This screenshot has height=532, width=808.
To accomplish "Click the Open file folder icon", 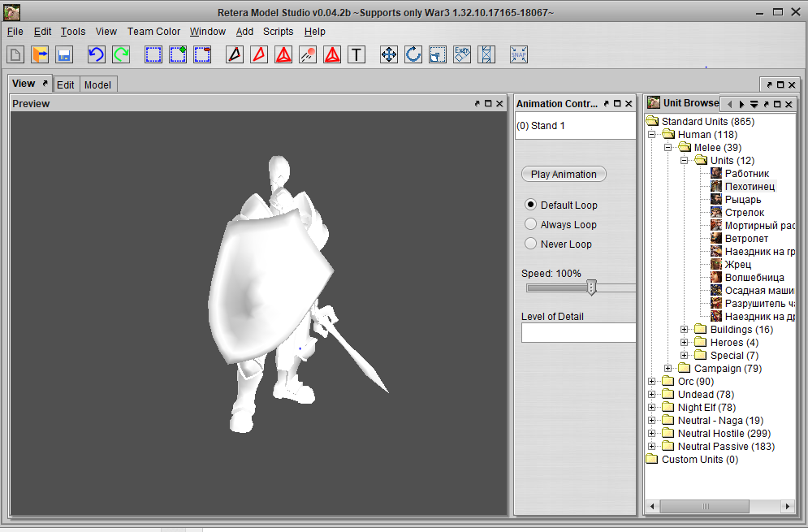I will 40,54.
